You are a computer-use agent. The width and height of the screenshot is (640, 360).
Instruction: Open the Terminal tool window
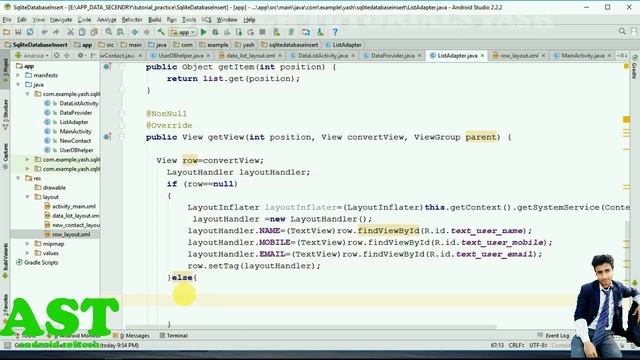(x=173, y=336)
